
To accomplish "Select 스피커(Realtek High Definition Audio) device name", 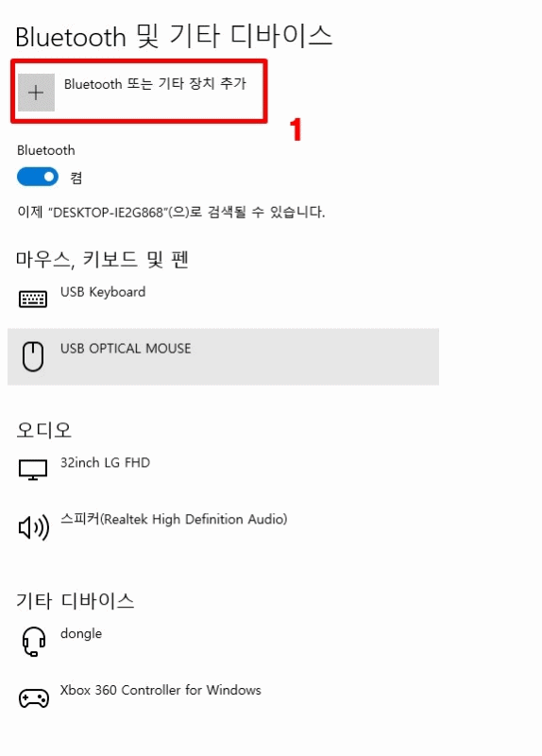I will coord(174,519).
